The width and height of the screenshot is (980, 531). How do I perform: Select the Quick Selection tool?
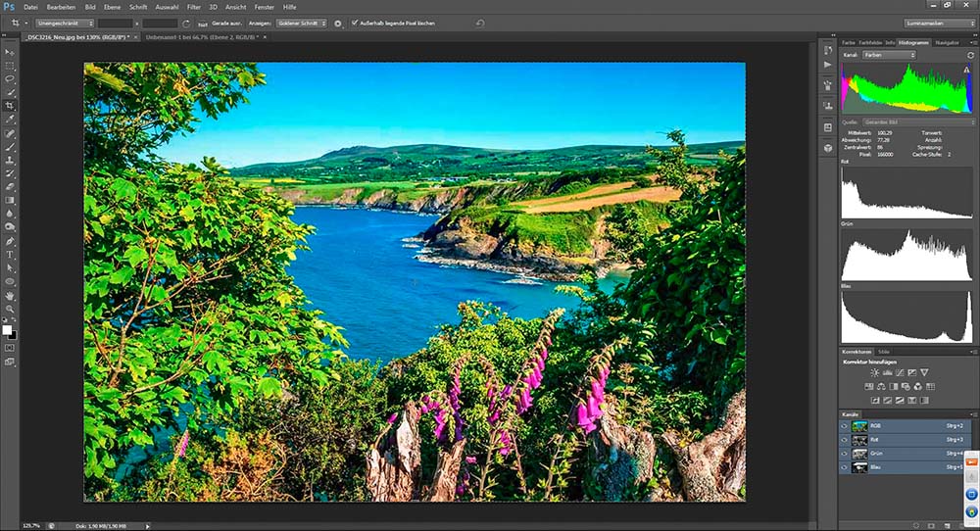pos(10,92)
